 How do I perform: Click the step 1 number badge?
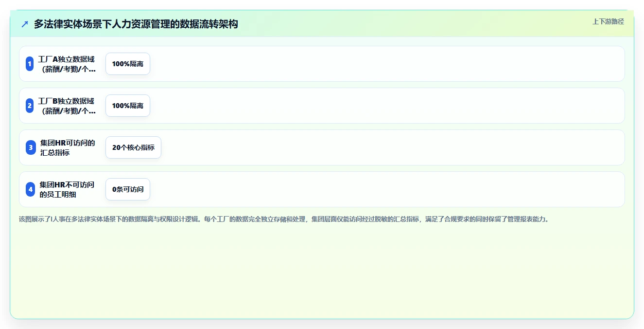coord(30,64)
